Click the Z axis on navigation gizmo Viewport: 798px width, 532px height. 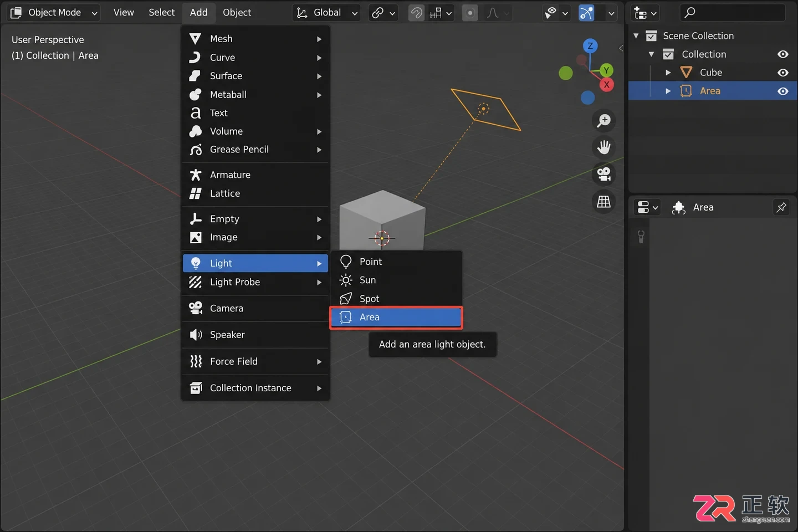tap(590, 46)
